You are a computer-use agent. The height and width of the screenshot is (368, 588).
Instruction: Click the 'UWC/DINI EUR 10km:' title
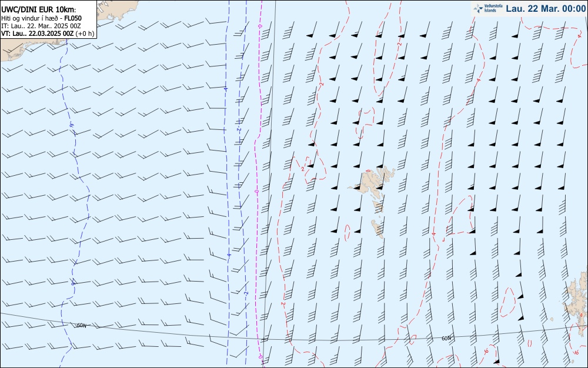click(x=39, y=10)
